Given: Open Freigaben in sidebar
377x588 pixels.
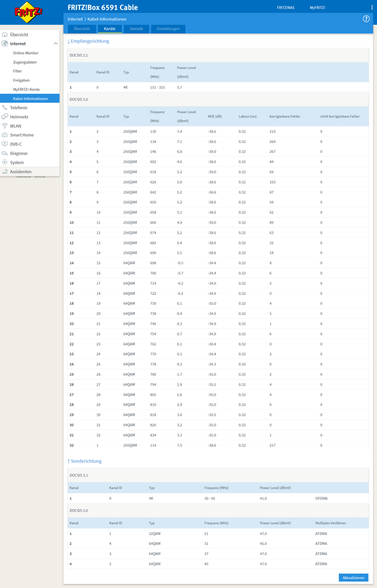Looking at the screenshot, I should click(21, 80).
